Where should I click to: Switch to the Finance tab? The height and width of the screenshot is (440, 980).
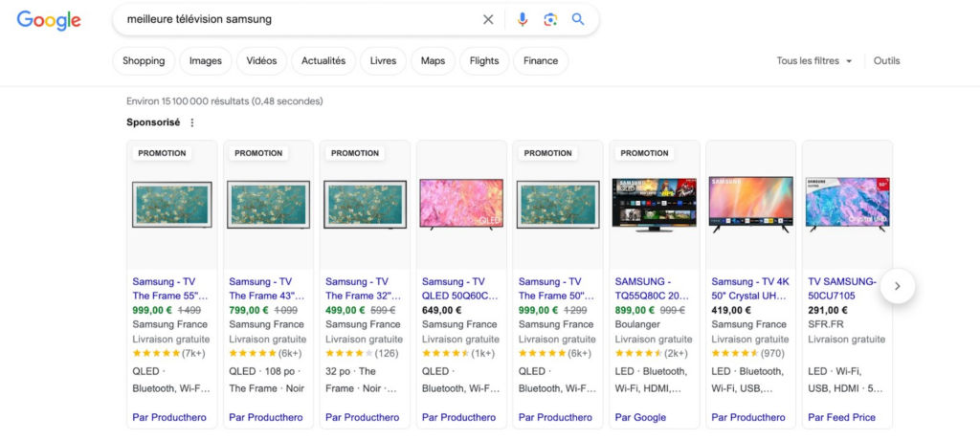[x=541, y=60]
